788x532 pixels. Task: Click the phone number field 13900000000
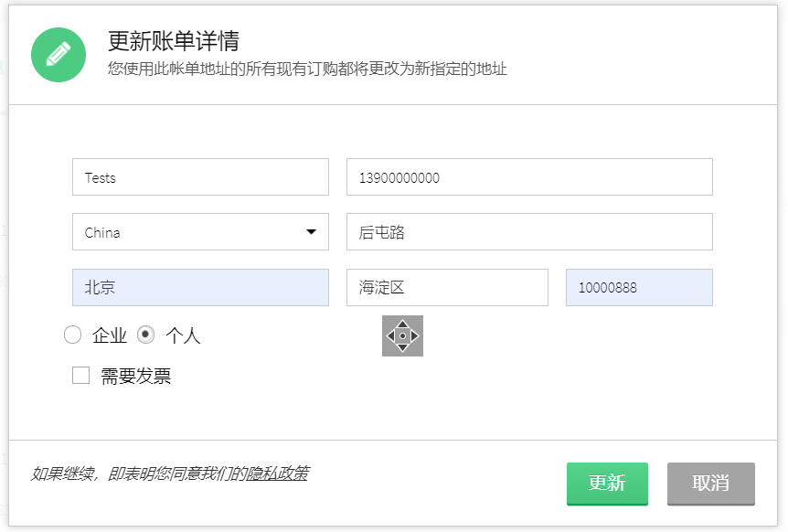point(528,177)
